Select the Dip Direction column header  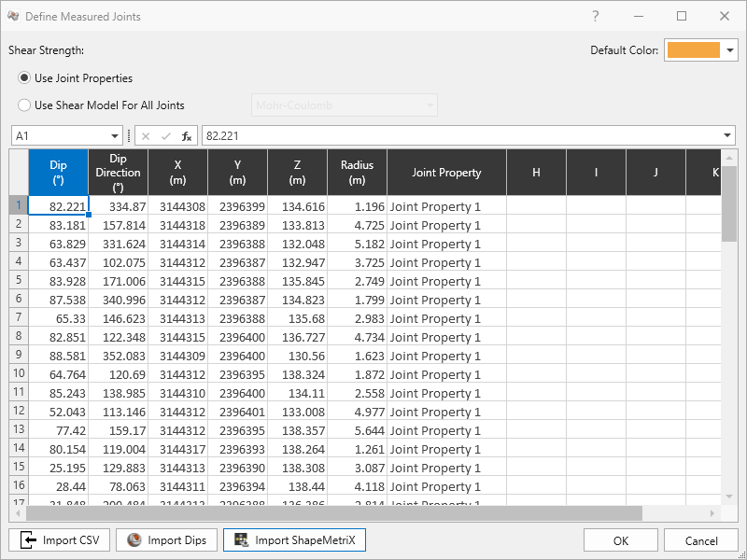click(119, 173)
